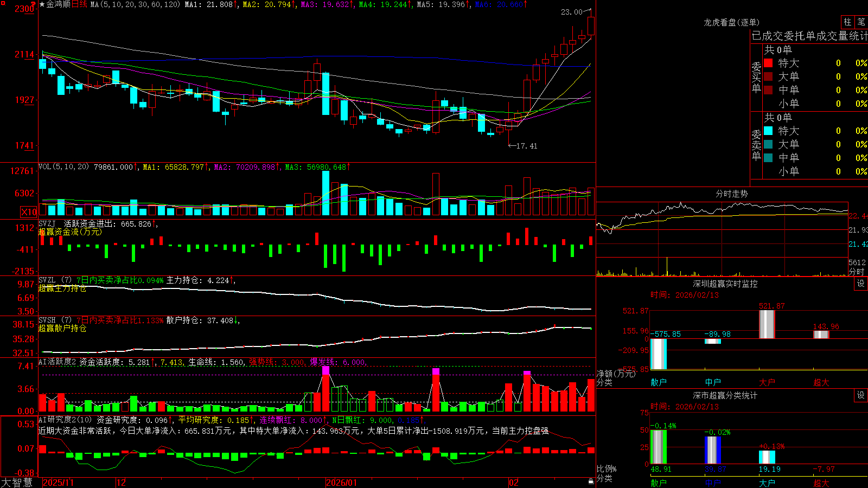Click the cyan 大户 19.19 bar in 分类统计
This screenshot has width=868, height=488.
[767, 457]
